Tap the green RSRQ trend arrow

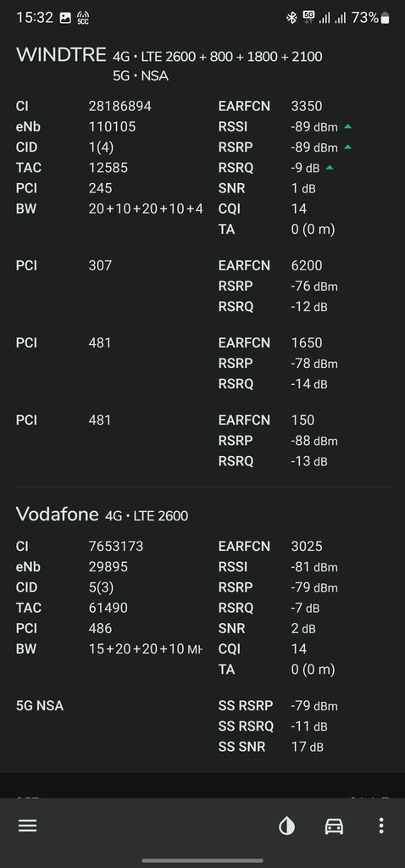330,167
